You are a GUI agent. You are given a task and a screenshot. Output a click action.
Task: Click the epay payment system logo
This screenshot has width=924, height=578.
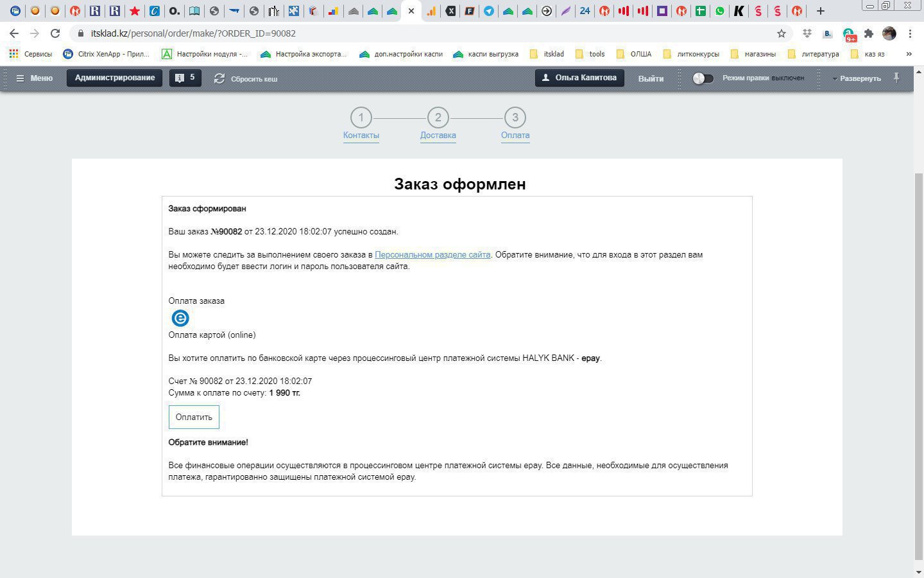point(180,318)
